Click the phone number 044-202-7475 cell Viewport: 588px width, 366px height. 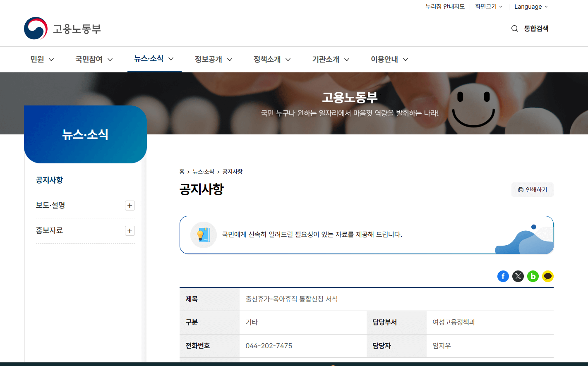pos(268,345)
